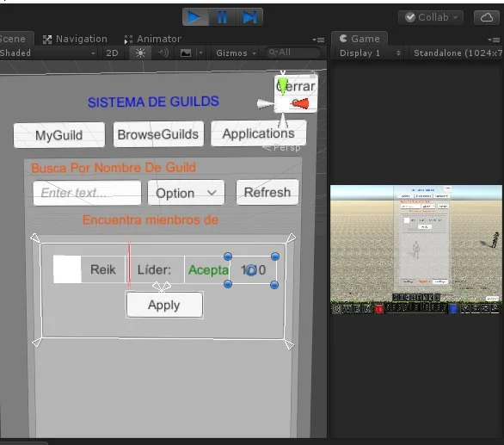
Task: Click the scene search field
Action: click(x=293, y=53)
